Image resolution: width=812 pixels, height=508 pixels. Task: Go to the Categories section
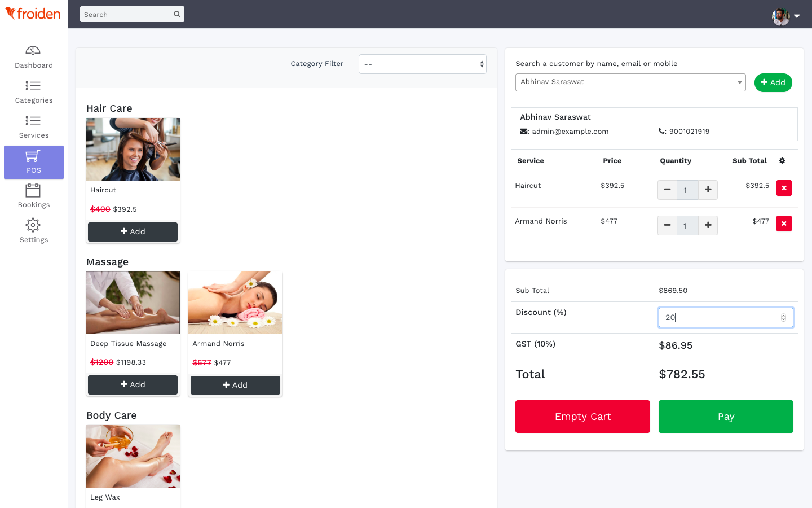coord(34,92)
